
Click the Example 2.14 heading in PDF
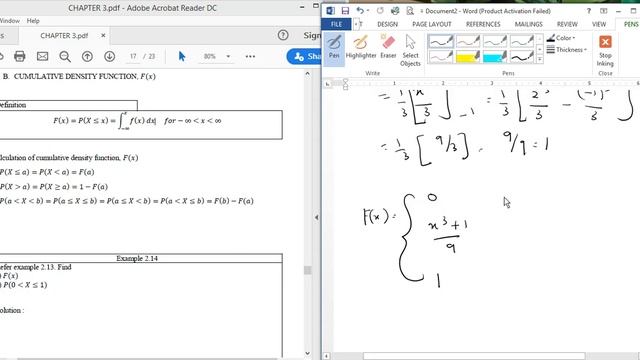(137, 258)
